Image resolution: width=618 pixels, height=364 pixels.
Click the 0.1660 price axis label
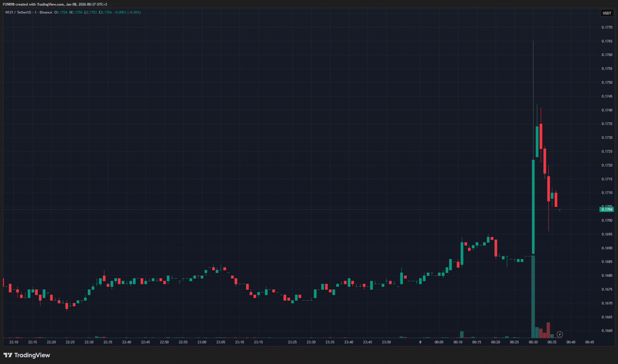(x=607, y=330)
